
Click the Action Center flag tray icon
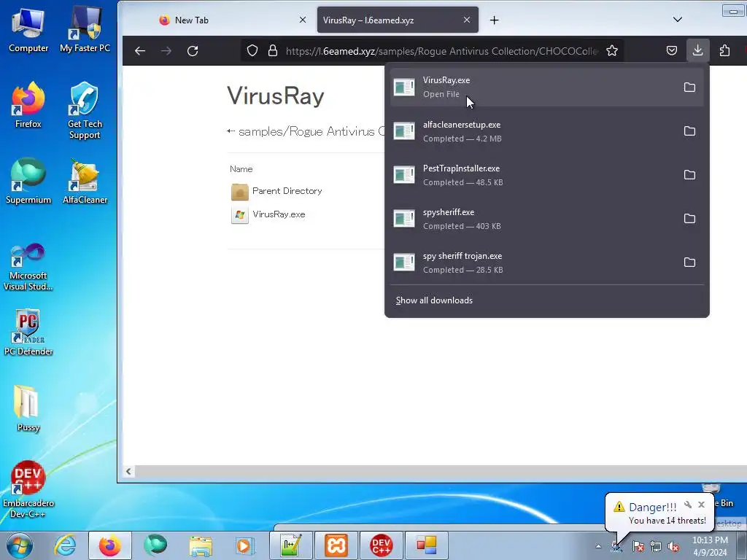pyautogui.click(x=638, y=547)
